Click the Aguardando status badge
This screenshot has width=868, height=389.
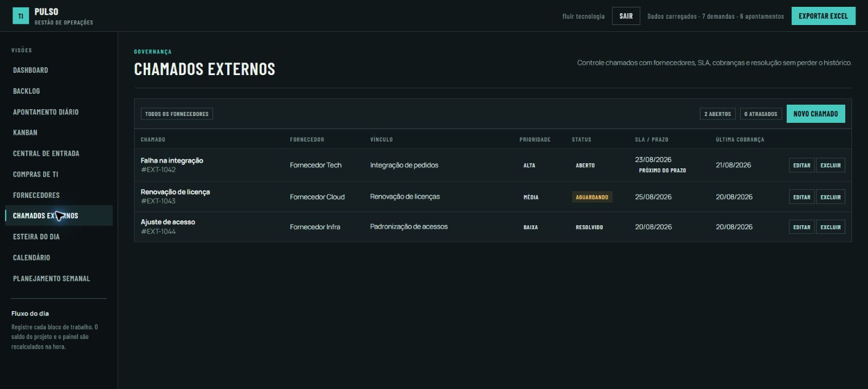(592, 197)
